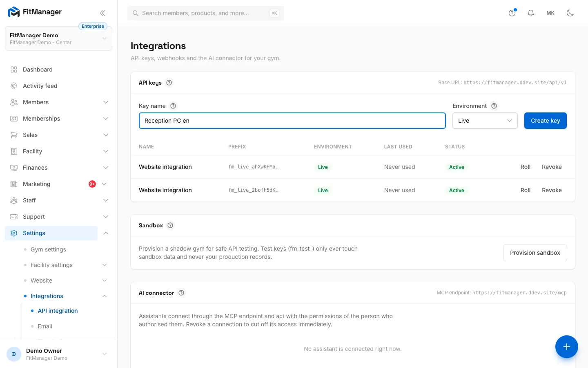Open the help icon in top bar

[512, 13]
